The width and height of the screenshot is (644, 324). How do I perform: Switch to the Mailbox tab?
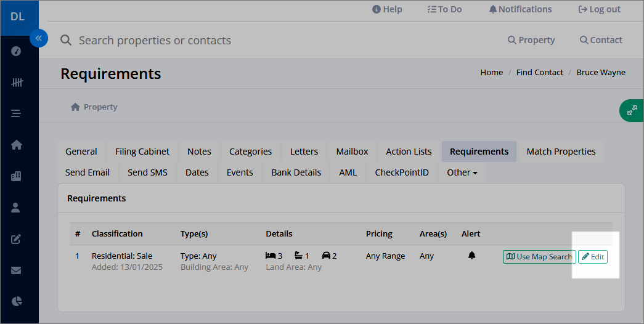pyautogui.click(x=352, y=152)
